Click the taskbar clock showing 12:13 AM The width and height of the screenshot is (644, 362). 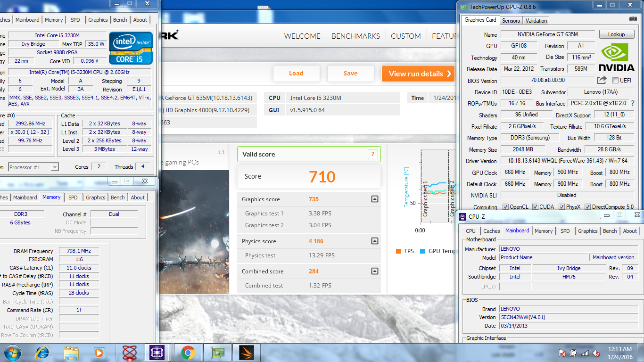pos(619,353)
